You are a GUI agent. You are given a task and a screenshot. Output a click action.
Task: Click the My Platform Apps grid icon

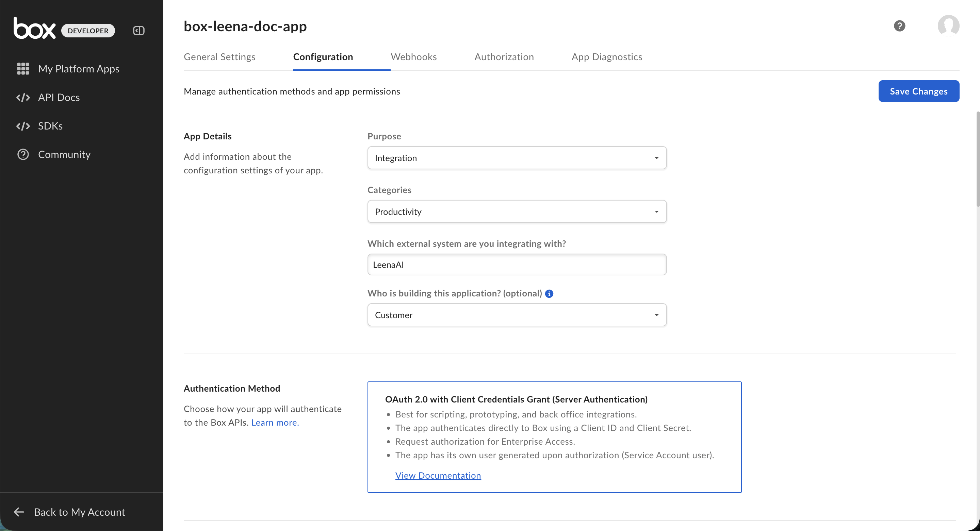23,69
